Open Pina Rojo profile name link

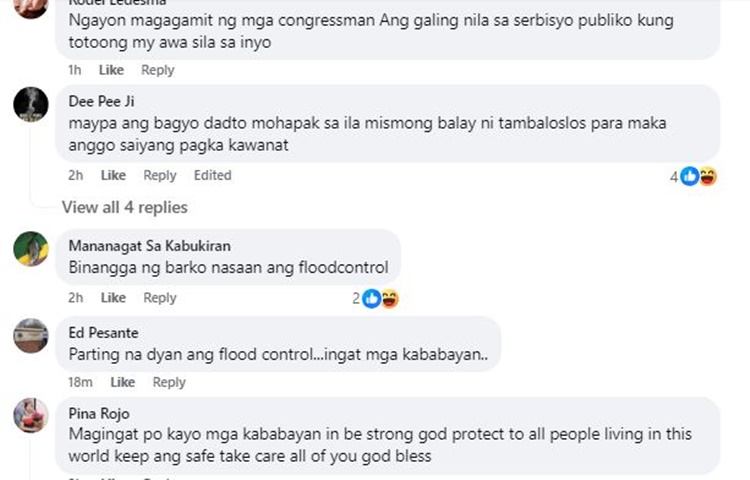(98, 413)
